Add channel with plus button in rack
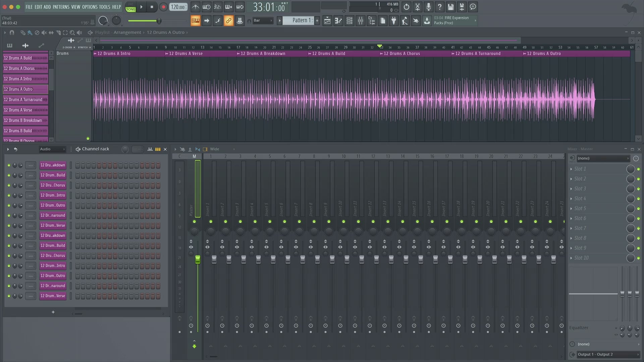Screen dimensions: 644x362 [53, 312]
